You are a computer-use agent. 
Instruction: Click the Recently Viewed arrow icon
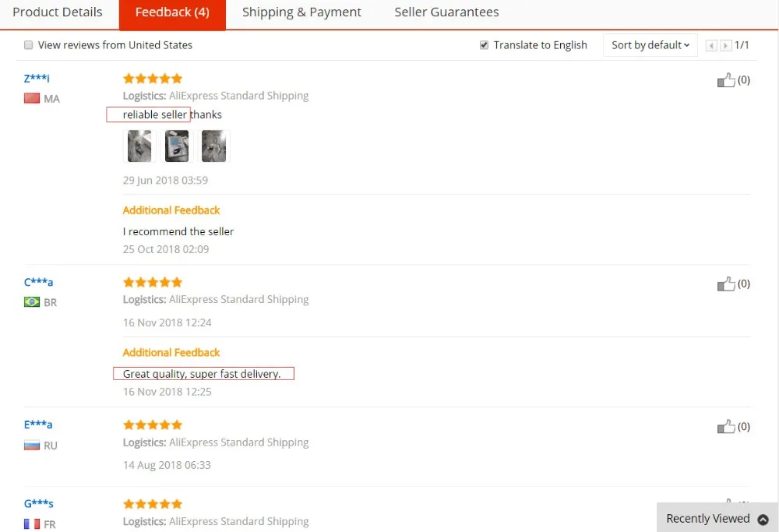(763, 519)
